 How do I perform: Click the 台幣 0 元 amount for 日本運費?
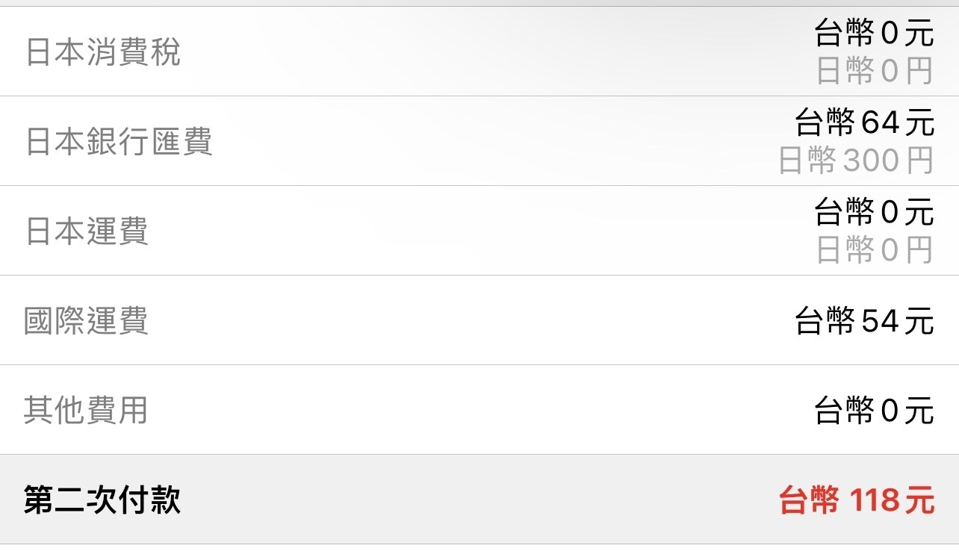pos(874,213)
